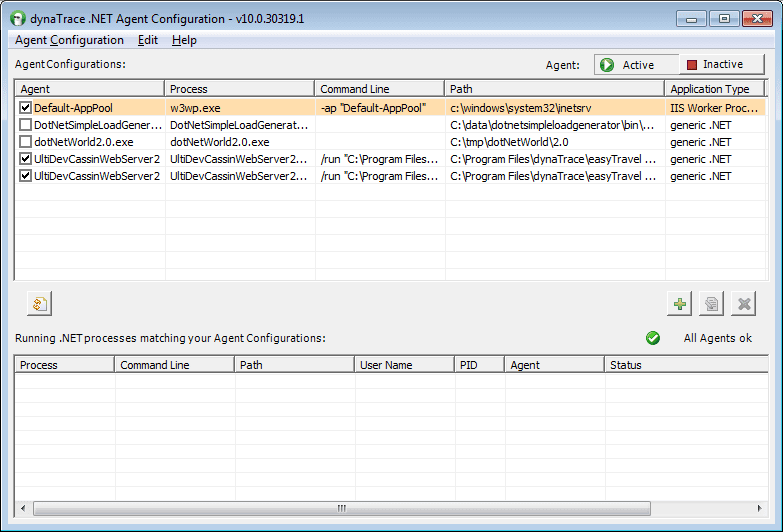Set the agent to Inactive
This screenshot has width=783, height=532.
coord(722,64)
